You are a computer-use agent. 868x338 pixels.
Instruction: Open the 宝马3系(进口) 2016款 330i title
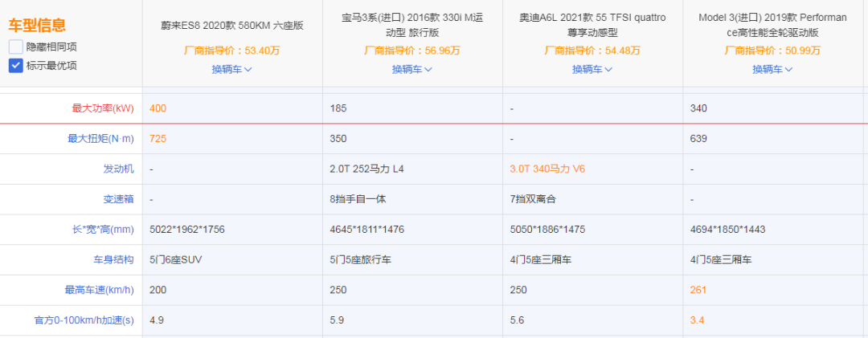click(x=412, y=25)
